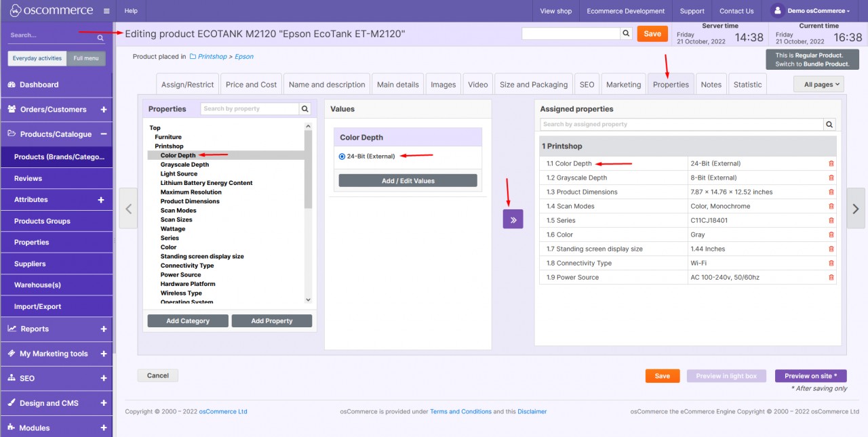Viewport: 868px width, 437px height.
Task: Delete the Standing screen display size property
Action: tap(831, 249)
